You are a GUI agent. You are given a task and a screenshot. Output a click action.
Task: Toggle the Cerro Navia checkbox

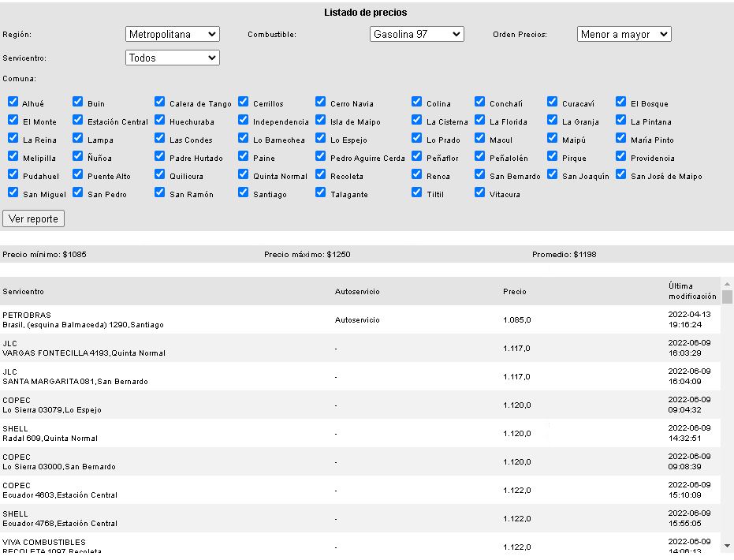[321, 102]
